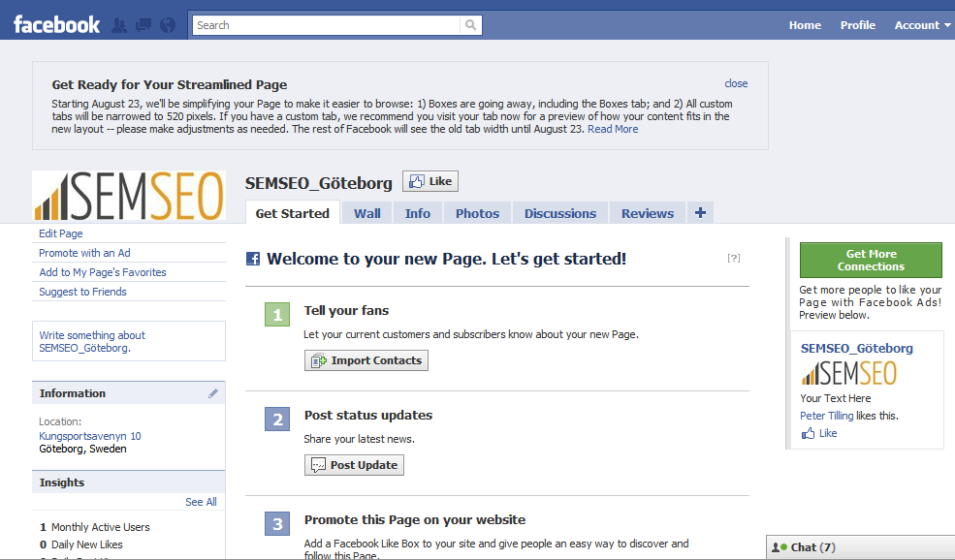
Task: Click thumbs-up Like in ad preview
Action: click(819, 433)
